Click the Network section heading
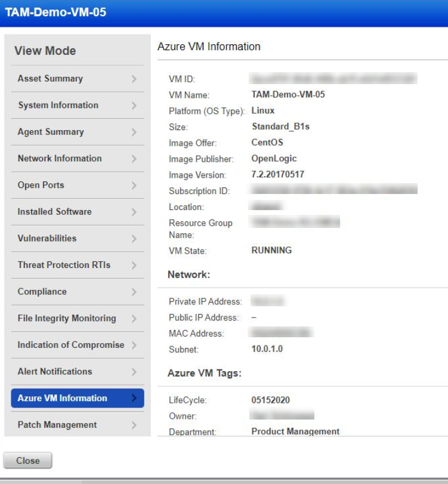 [x=189, y=275]
